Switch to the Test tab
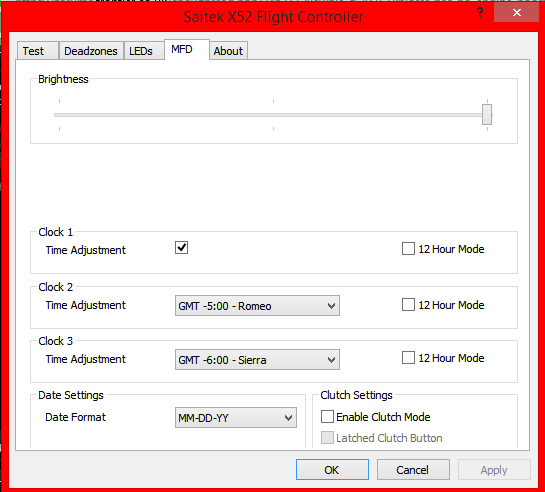The width and height of the screenshot is (545, 492). point(38,51)
